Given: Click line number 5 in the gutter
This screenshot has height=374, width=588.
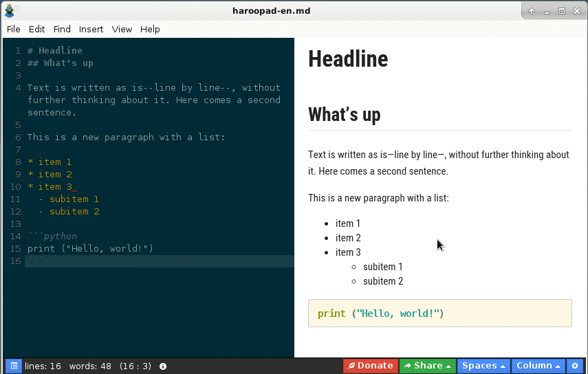Looking at the screenshot, I should pos(18,125).
